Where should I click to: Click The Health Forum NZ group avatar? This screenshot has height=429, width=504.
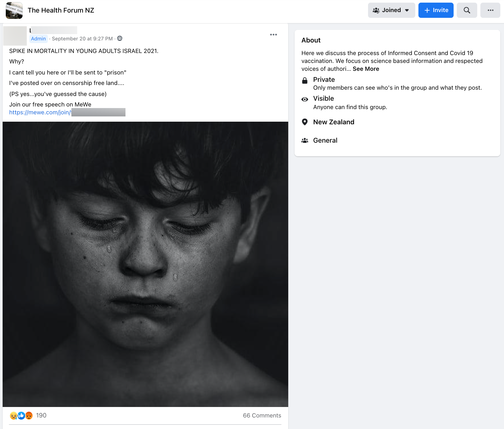point(14,10)
